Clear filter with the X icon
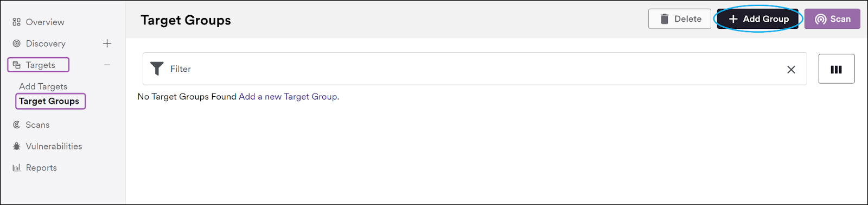Viewport: 868px width, 205px height. click(x=791, y=69)
